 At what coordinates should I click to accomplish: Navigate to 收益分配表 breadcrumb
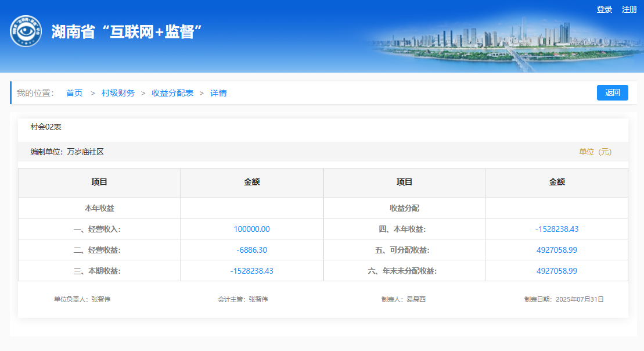coord(172,93)
